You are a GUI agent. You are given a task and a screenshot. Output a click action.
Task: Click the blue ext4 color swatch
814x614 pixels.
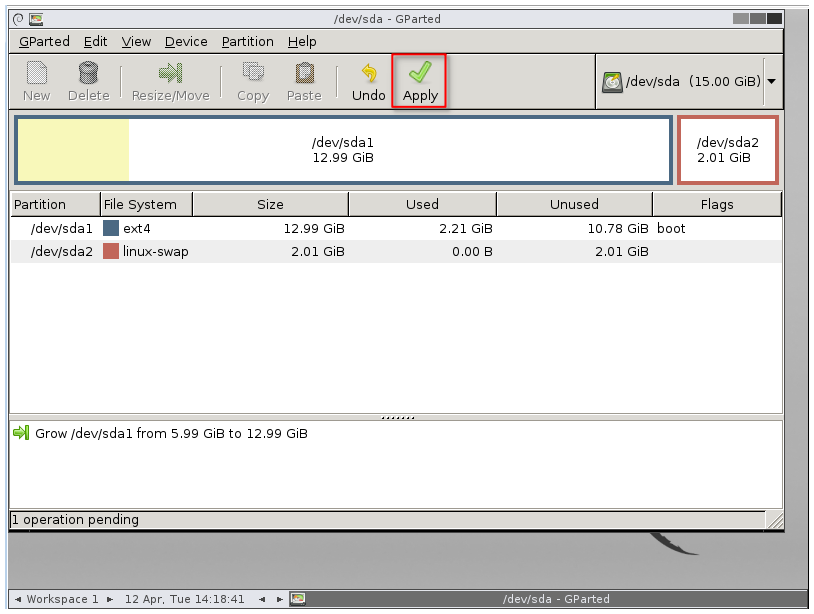click(111, 228)
